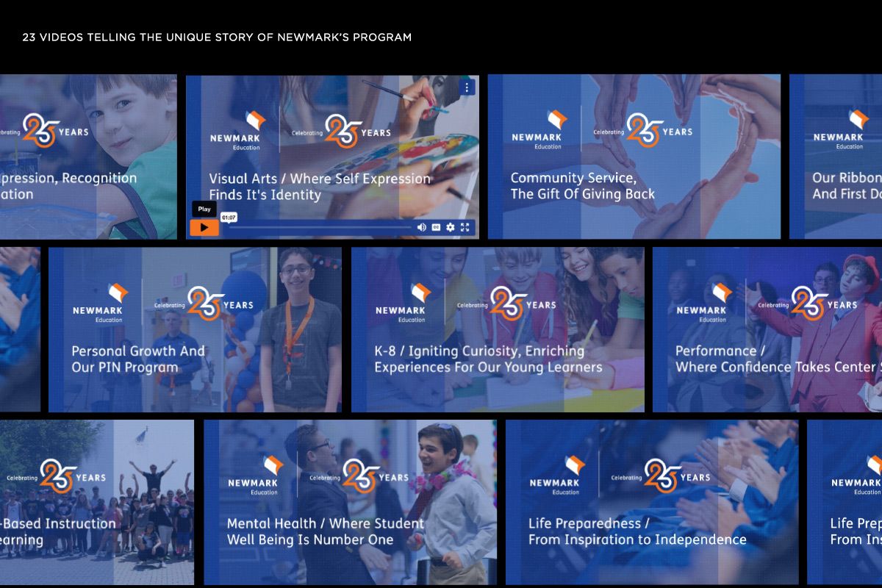
Task: Open Performance / Where Confidence Takes Center video
Action: 767,329
